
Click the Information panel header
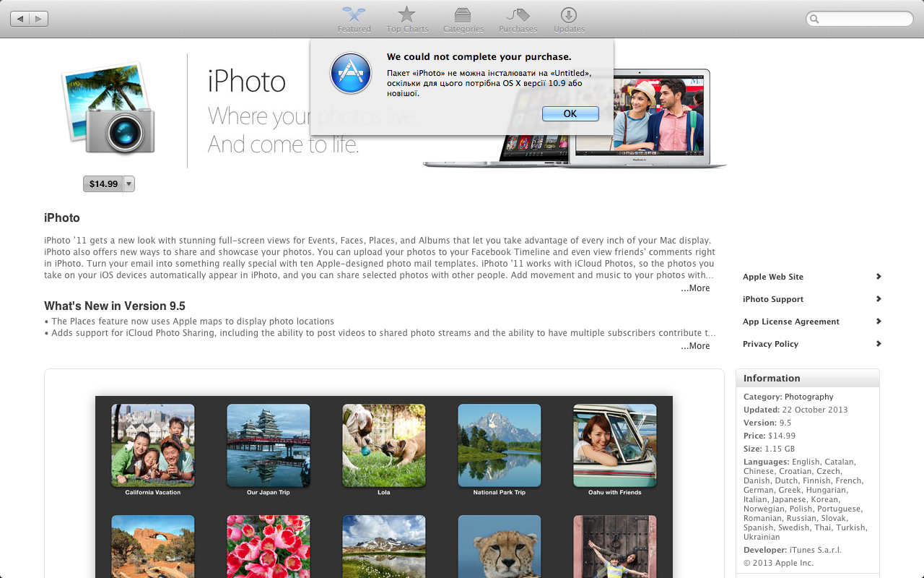(808, 378)
